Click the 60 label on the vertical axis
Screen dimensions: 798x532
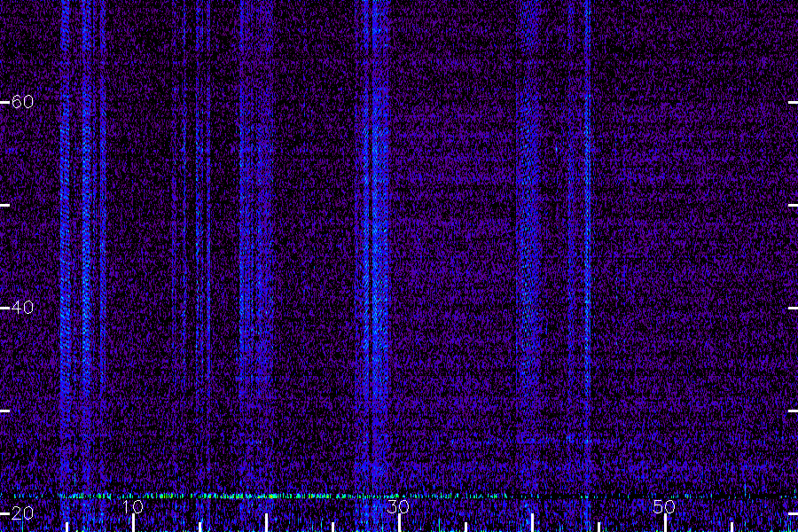(x=22, y=102)
